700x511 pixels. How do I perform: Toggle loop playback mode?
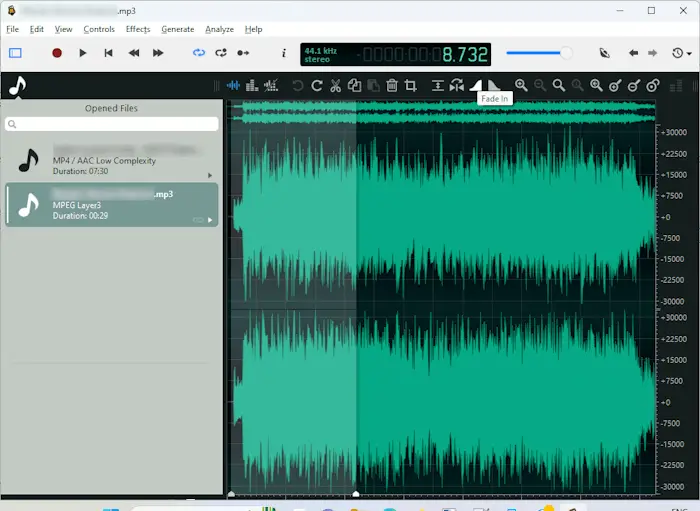(x=199, y=53)
